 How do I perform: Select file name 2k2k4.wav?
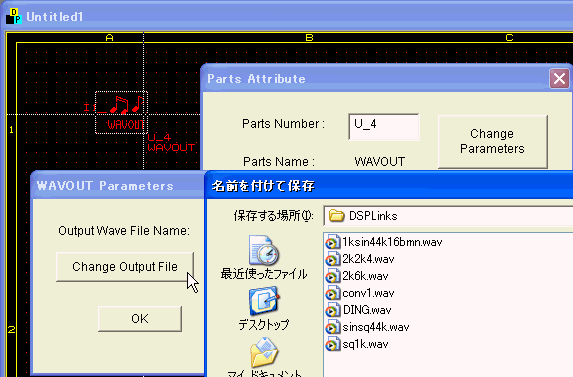coord(368,259)
